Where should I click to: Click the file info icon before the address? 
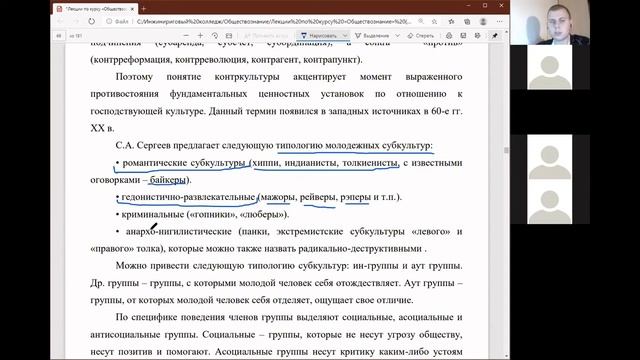(x=109, y=21)
